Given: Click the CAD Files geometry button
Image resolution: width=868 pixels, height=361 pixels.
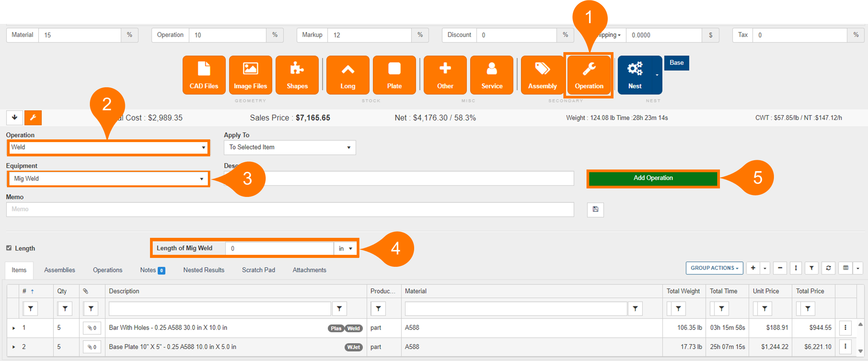Looking at the screenshot, I should coord(204,75).
